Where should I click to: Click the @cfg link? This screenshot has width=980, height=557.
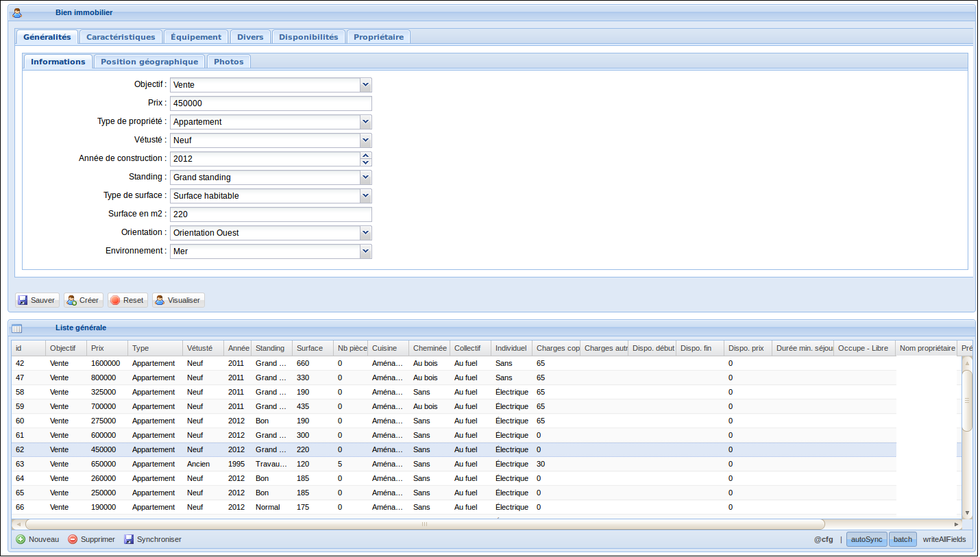pos(823,539)
